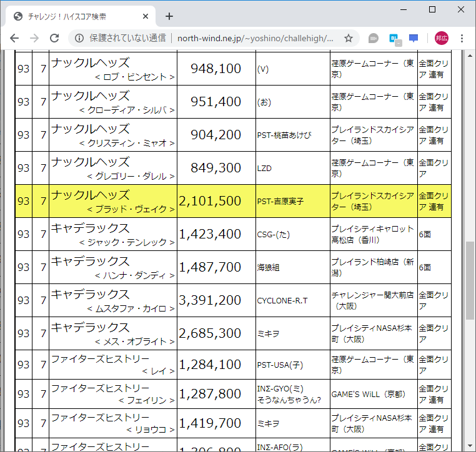Select score 849,300
Viewport: 476px width, 452px height.
tap(216, 168)
